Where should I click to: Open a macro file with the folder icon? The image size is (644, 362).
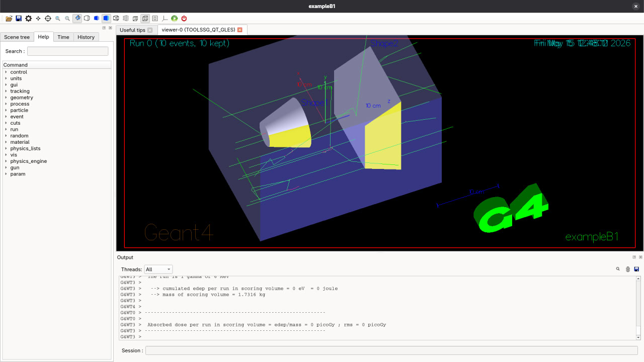[x=9, y=19]
